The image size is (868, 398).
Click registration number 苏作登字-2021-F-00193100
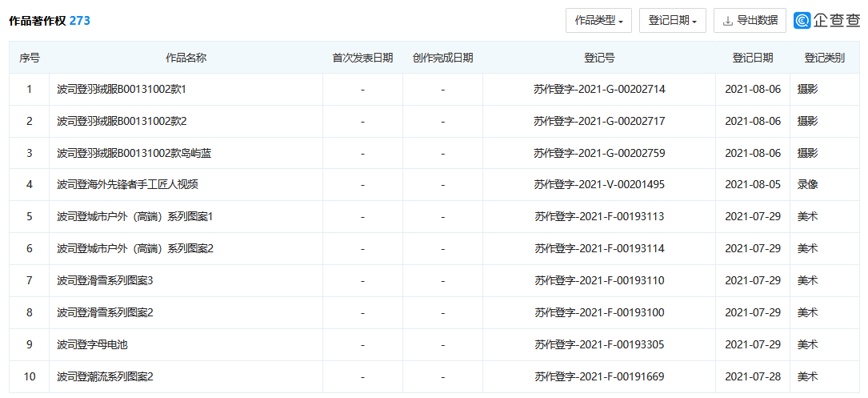[x=599, y=312]
